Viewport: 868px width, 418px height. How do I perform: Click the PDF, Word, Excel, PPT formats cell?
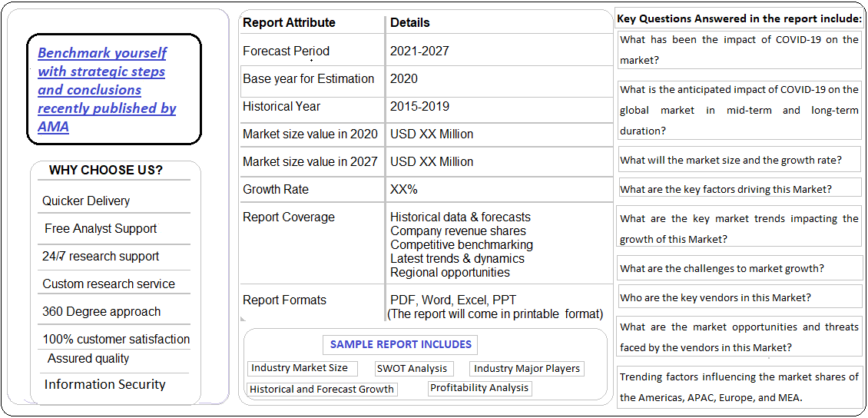tap(497, 307)
